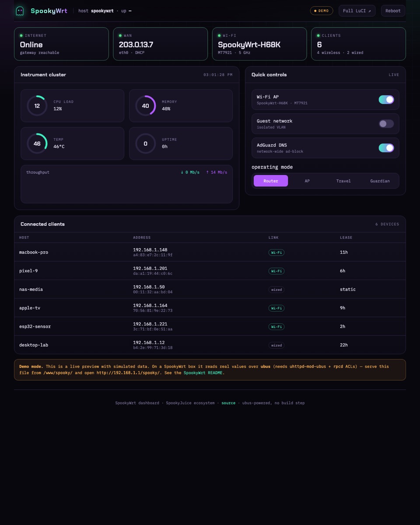Click the DEMO badge in header
Viewport: 420px width, 525px height.
tap(322, 11)
